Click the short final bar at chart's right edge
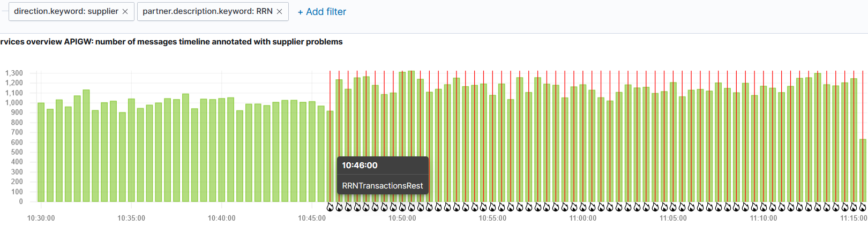 coord(863,170)
